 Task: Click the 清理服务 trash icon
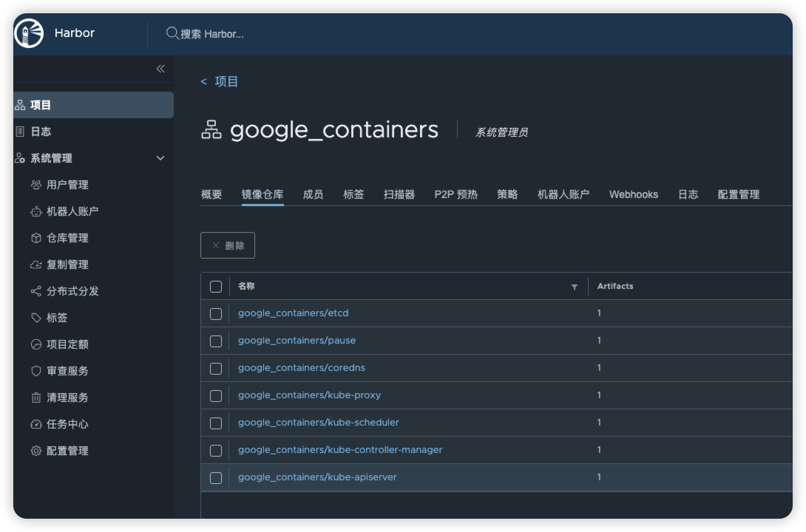36,398
